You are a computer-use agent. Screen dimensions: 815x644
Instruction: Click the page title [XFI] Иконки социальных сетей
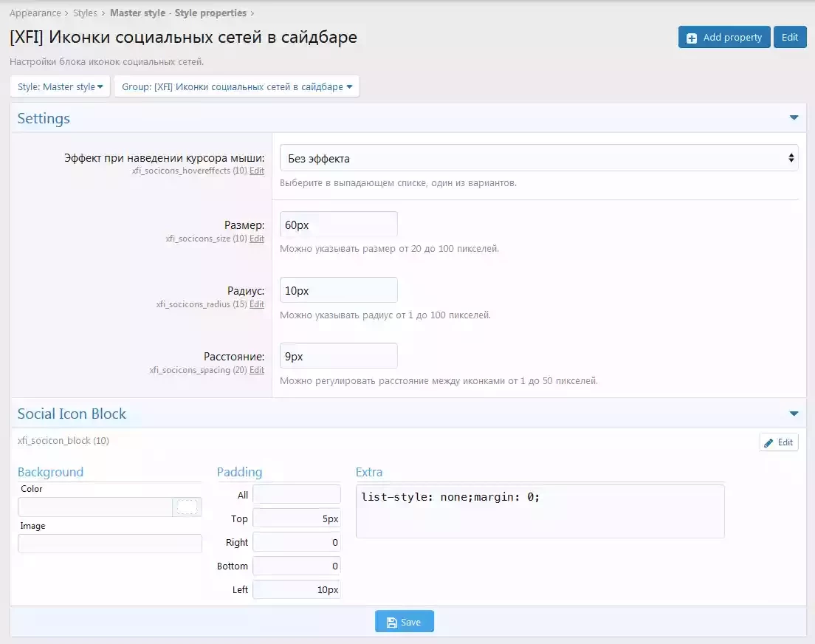(x=184, y=37)
